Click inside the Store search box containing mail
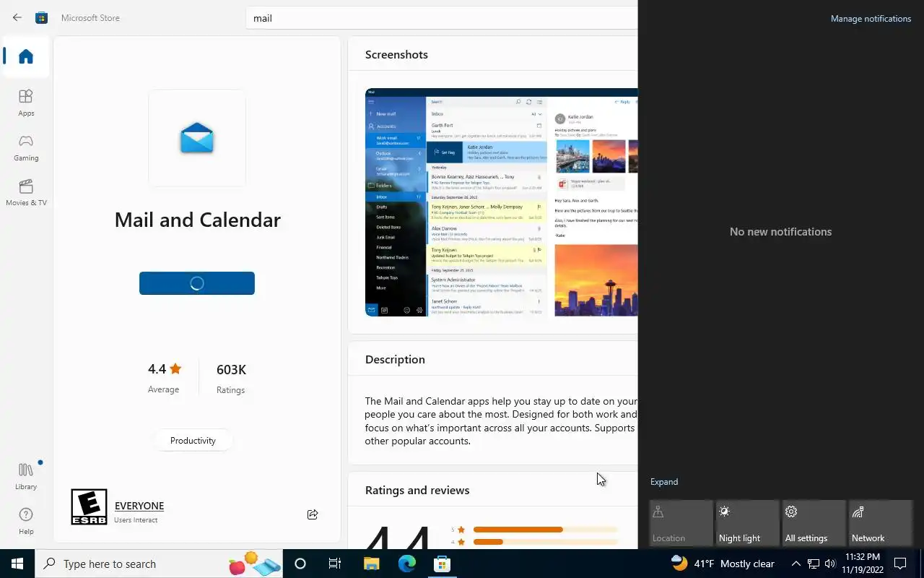This screenshot has height=578, width=924. pyautogui.click(x=441, y=18)
